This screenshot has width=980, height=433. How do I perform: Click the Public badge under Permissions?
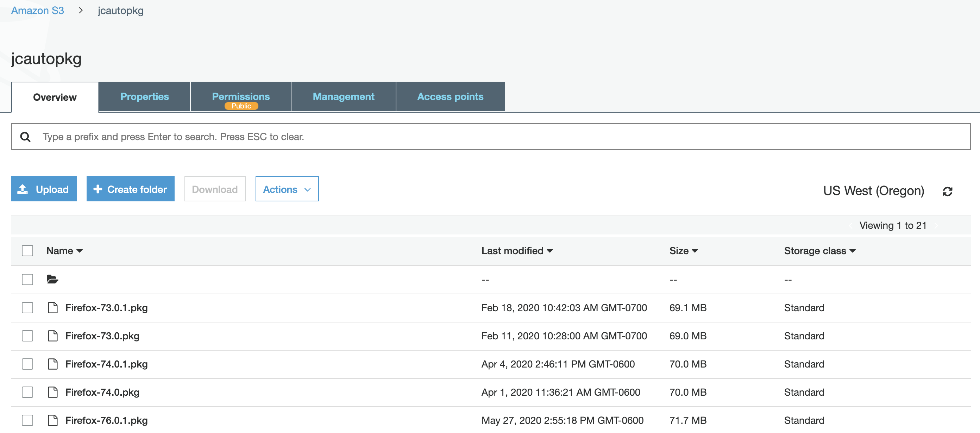pyautogui.click(x=241, y=106)
